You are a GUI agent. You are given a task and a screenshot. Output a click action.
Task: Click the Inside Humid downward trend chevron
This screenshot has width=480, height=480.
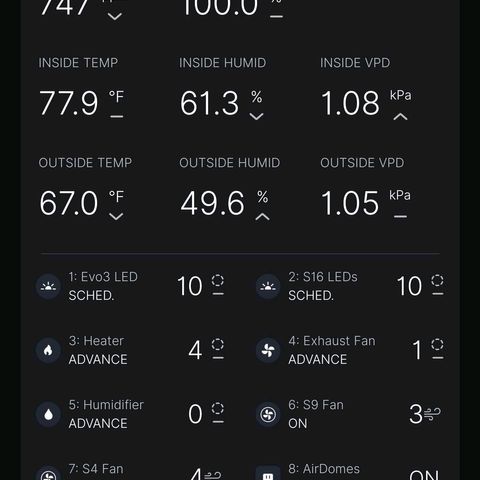pyautogui.click(x=256, y=116)
